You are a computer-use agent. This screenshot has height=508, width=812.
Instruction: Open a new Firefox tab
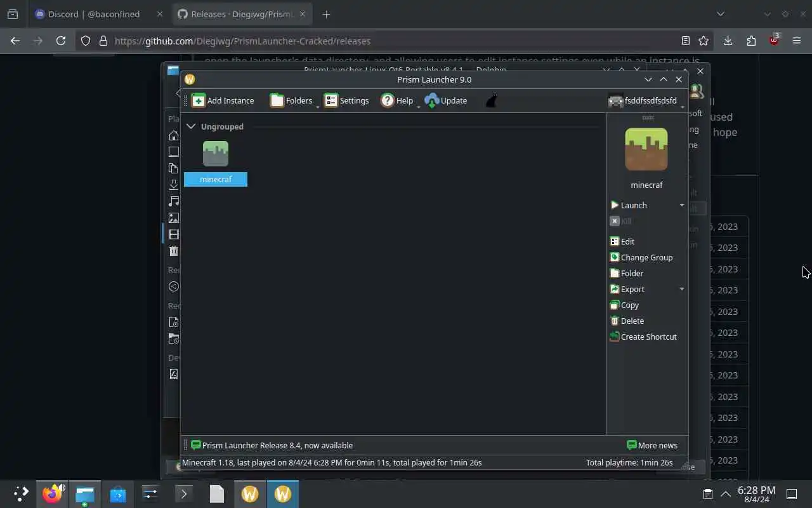326,14
